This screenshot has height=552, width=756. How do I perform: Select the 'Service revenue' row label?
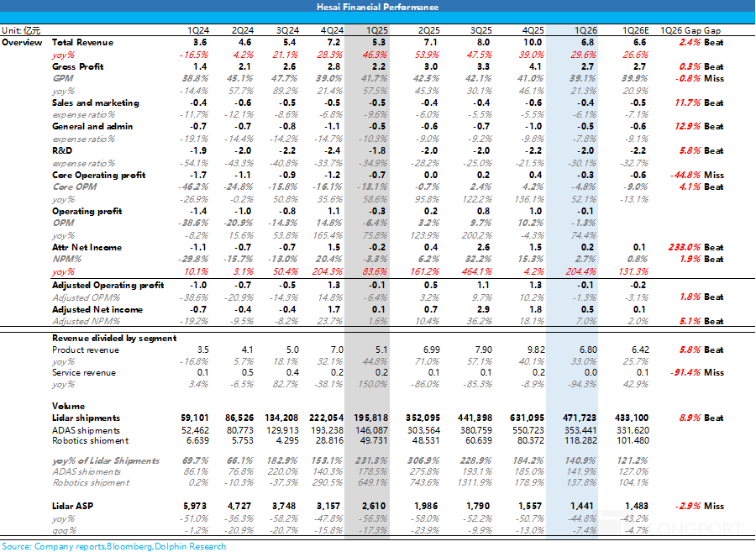(x=84, y=373)
